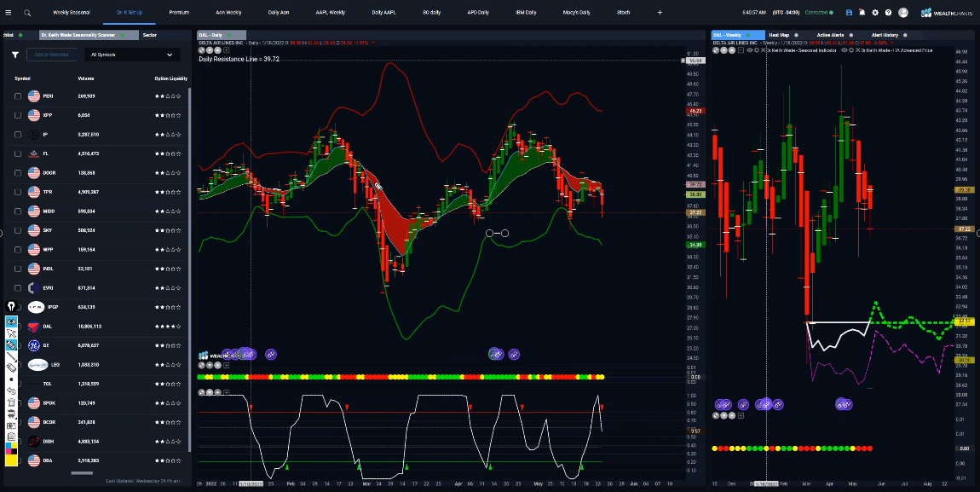Switch to the Heat Map tab
The image size is (980, 492).
point(779,35)
